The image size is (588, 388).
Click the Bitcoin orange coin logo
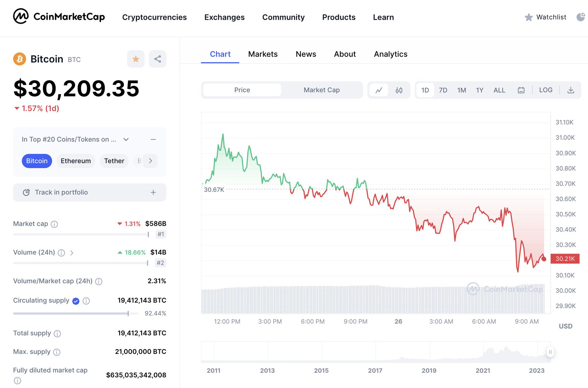click(x=20, y=59)
